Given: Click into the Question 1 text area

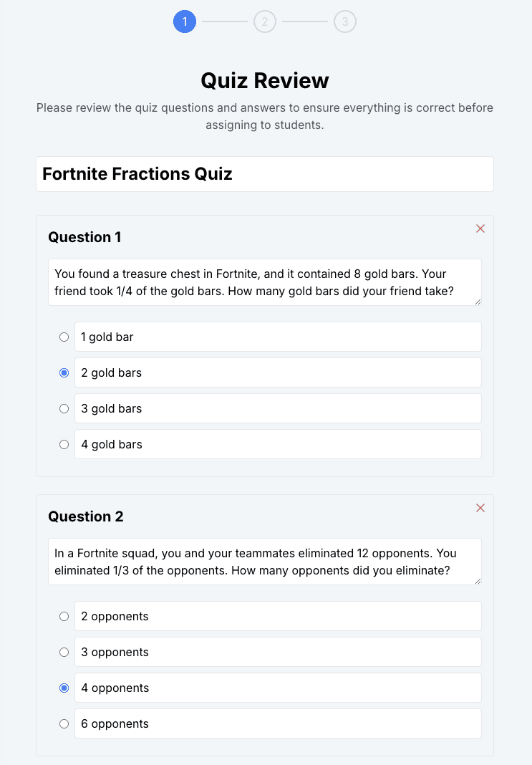Looking at the screenshot, I should pos(265,282).
